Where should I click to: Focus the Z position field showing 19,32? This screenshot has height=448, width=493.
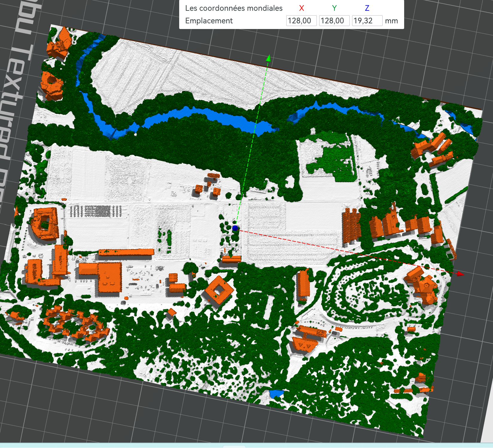(x=367, y=21)
